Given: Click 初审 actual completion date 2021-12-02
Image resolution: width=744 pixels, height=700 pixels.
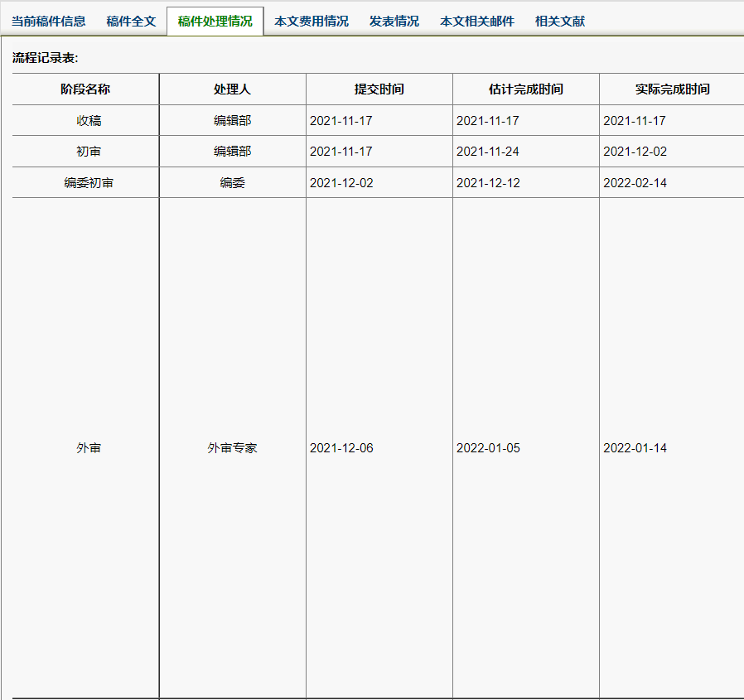Looking at the screenshot, I should 635,152.
